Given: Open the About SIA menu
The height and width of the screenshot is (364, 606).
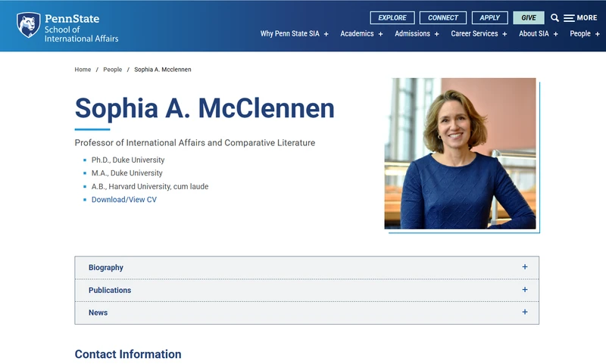Looking at the screenshot, I should (534, 33).
